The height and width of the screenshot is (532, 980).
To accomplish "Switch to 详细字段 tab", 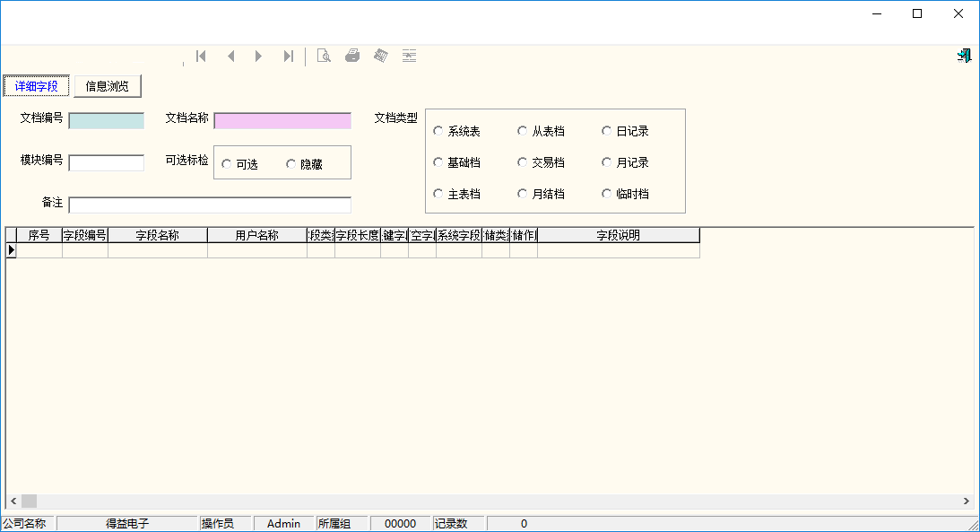I will click(36, 86).
